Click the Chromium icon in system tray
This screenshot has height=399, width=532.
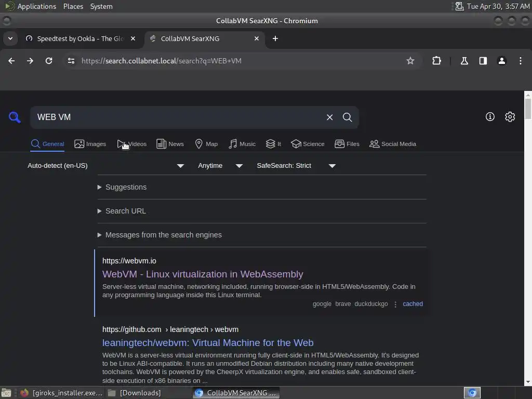[472, 393]
